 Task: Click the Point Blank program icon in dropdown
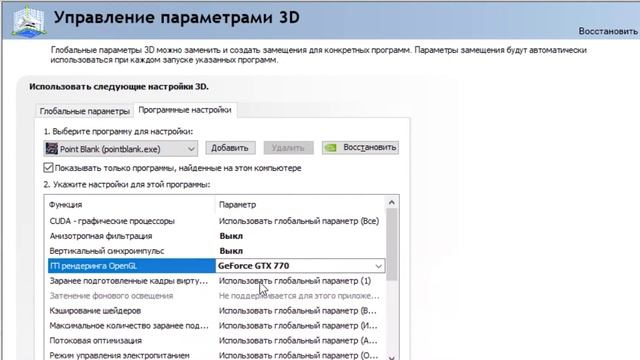(52, 148)
